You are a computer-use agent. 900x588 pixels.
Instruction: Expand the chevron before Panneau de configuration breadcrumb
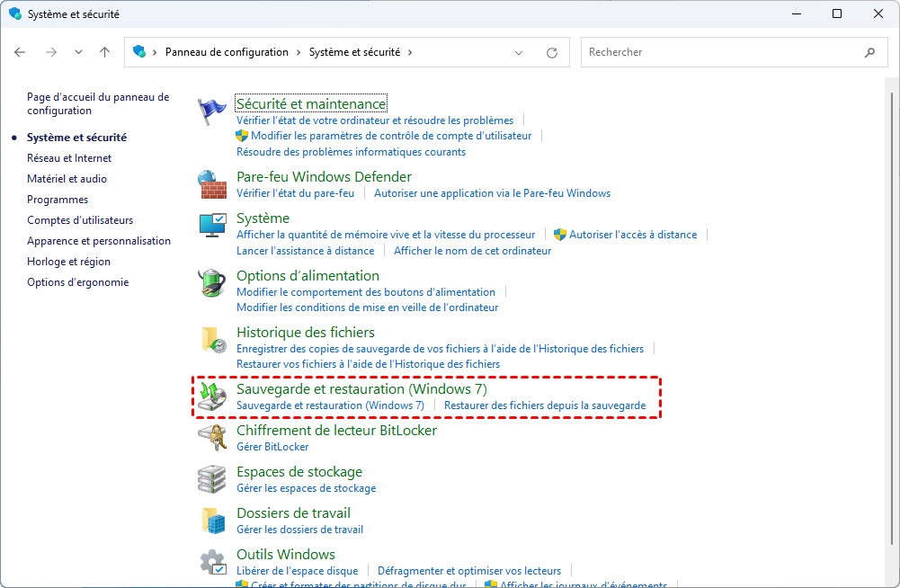[155, 52]
